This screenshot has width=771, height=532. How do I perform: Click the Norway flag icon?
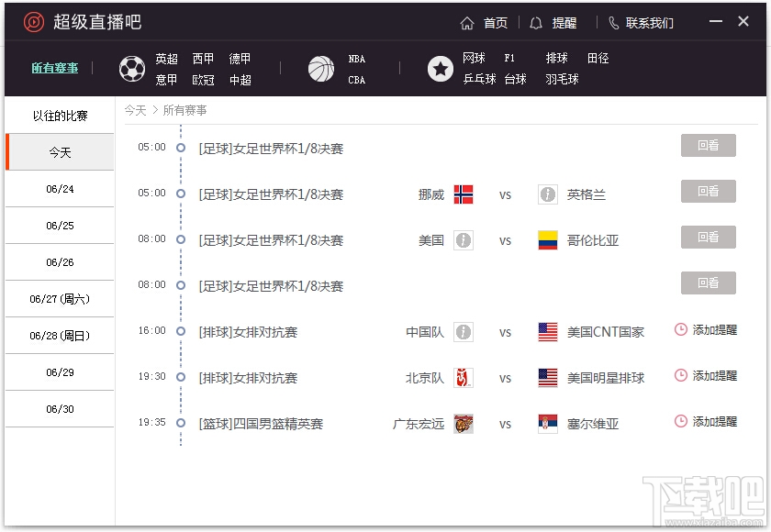[464, 194]
